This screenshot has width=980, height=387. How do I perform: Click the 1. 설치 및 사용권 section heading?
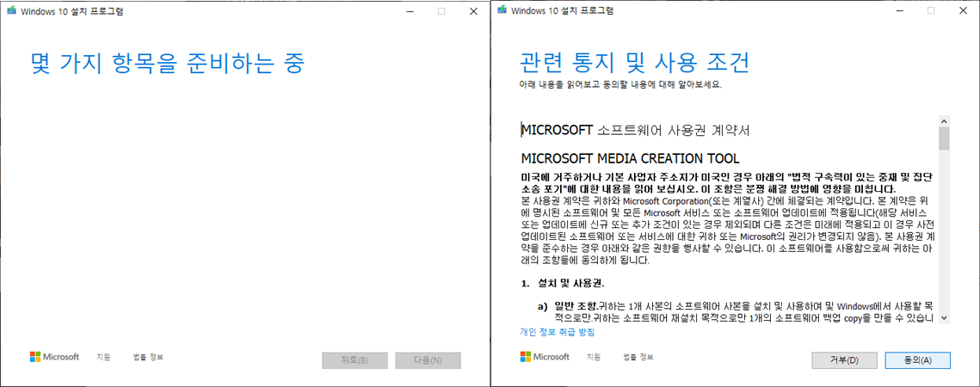click(563, 284)
